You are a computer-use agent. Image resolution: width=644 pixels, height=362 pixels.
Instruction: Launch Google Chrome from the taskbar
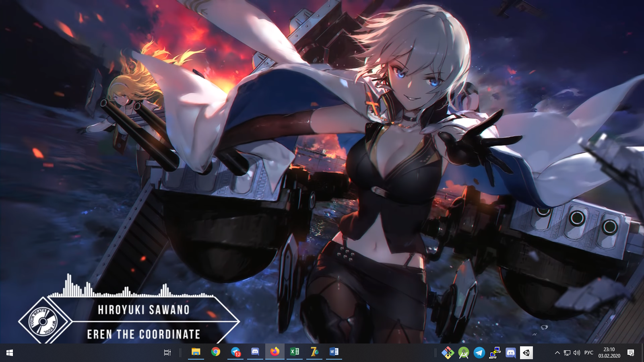point(216,352)
